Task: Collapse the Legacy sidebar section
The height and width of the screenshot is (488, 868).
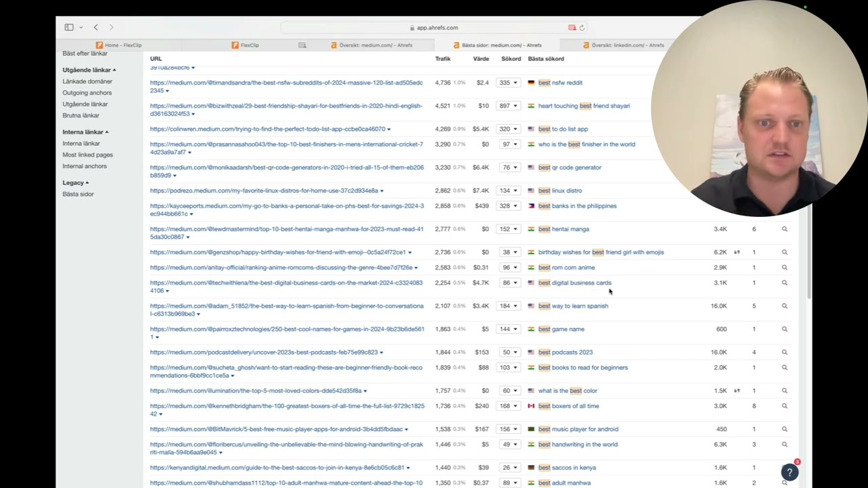Action: point(75,182)
